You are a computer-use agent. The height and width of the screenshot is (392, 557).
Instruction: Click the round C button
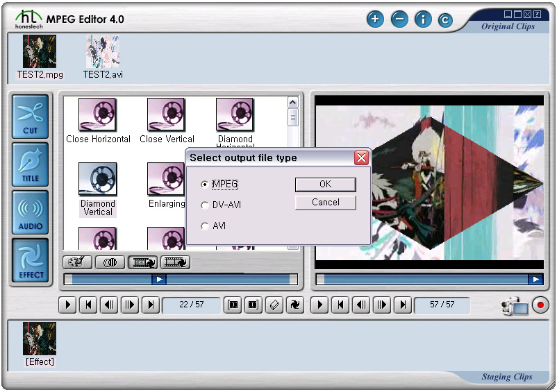[x=445, y=20]
